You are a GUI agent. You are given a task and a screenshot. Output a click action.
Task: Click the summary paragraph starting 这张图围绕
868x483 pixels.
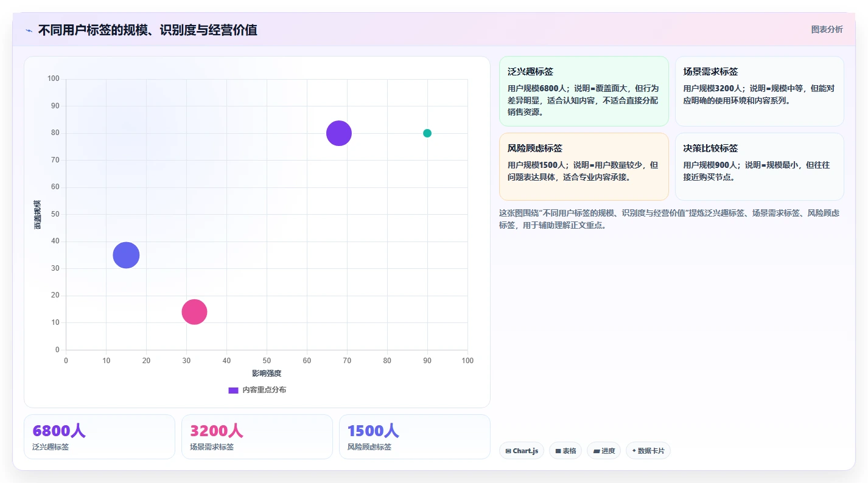[x=670, y=219]
